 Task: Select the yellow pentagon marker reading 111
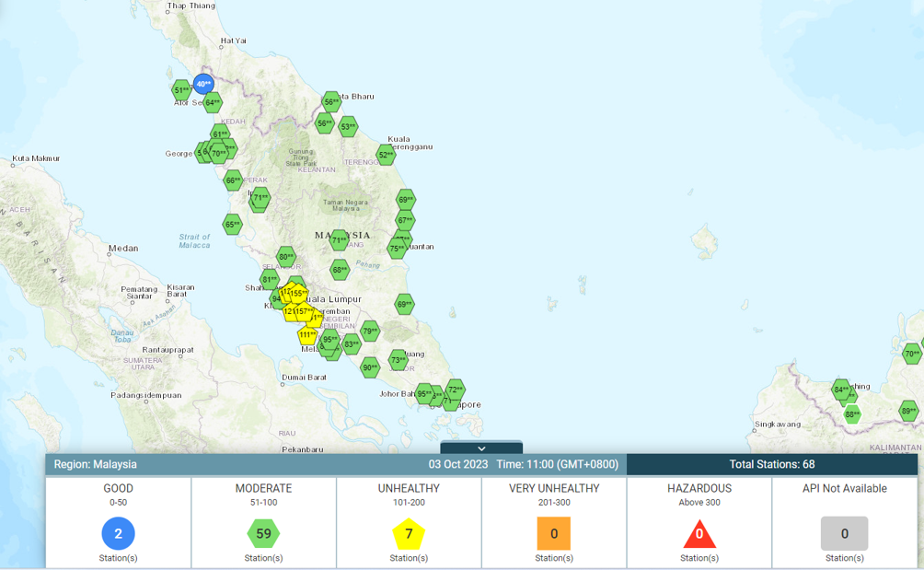307,335
